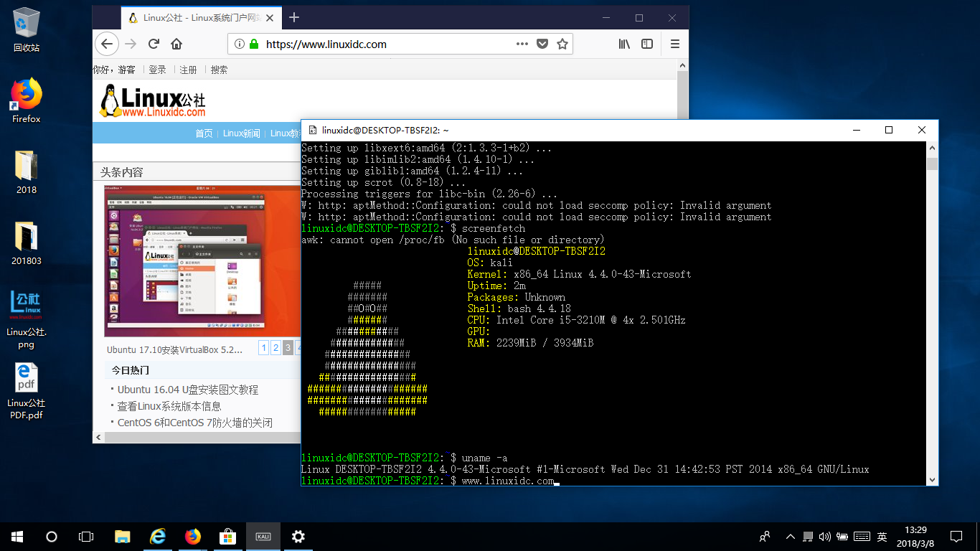The width and height of the screenshot is (980, 551).
Task: Open page actions three-dot menu
Action: click(x=522, y=44)
